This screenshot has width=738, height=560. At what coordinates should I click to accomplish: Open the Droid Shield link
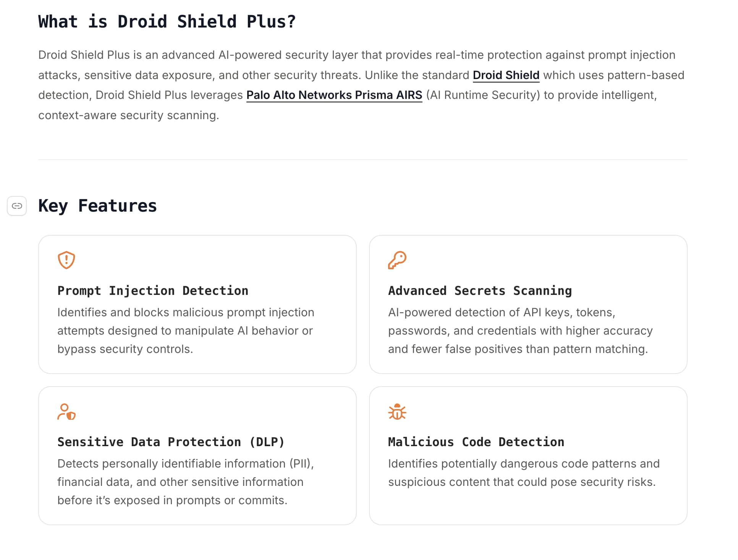pyautogui.click(x=506, y=75)
